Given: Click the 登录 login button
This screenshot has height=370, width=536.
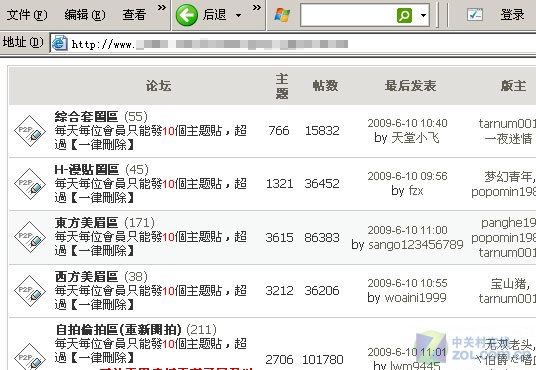Looking at the screenshot, I should tap(512, 15).
